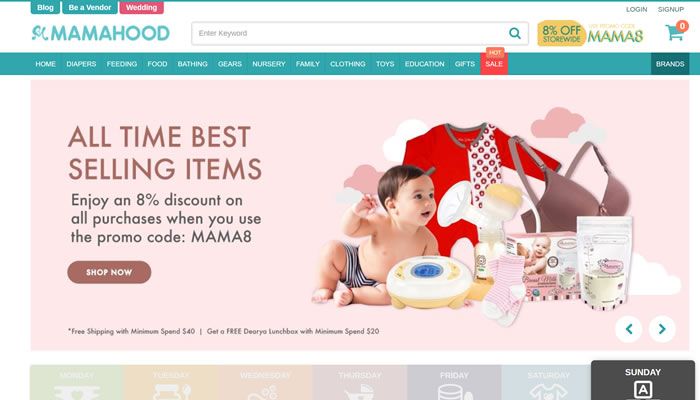
Task: Click the Login link
Action: (x=637, y=9)
